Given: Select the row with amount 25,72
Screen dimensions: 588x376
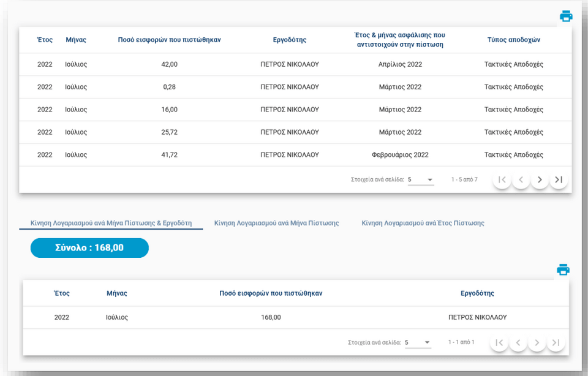Looking at the screenshot, I should click(x=295, y=132).
